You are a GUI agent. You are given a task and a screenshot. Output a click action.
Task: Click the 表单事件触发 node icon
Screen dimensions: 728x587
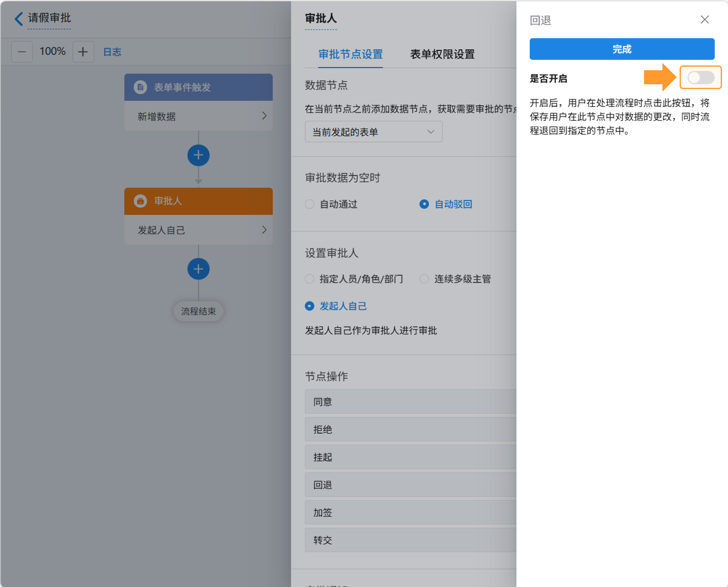point(140,87)
